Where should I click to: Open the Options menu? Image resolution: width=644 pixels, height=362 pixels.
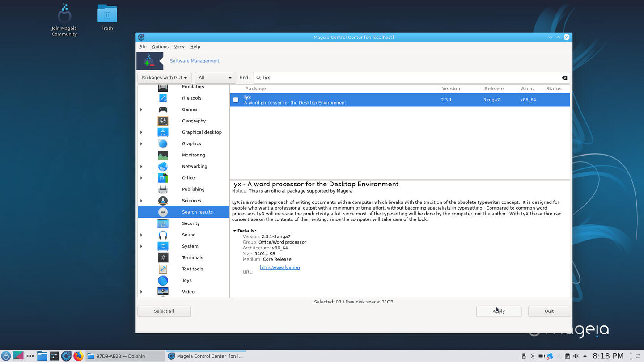[x=160, y=46]
